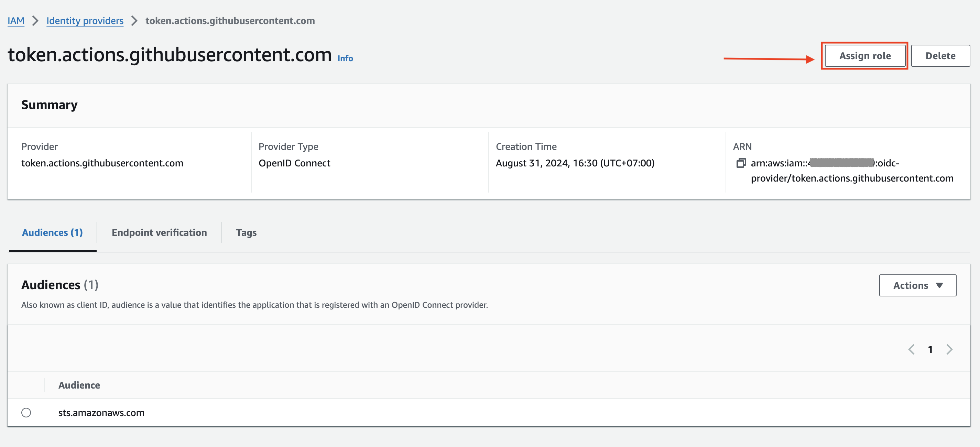980x447 pixels.
Task: Open the Endpoint verification tab
Action: (159, 232)
